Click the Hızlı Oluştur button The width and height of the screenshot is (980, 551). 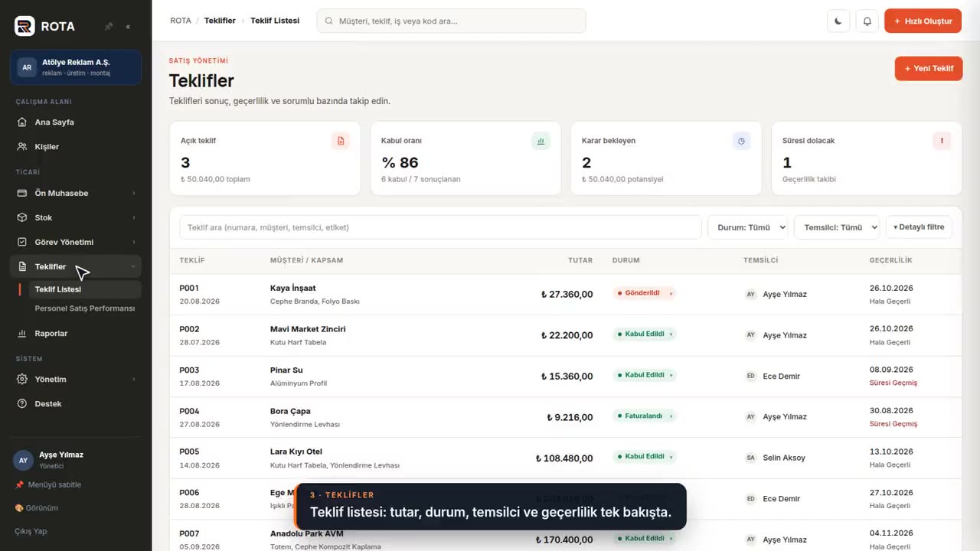click(923, 21)
